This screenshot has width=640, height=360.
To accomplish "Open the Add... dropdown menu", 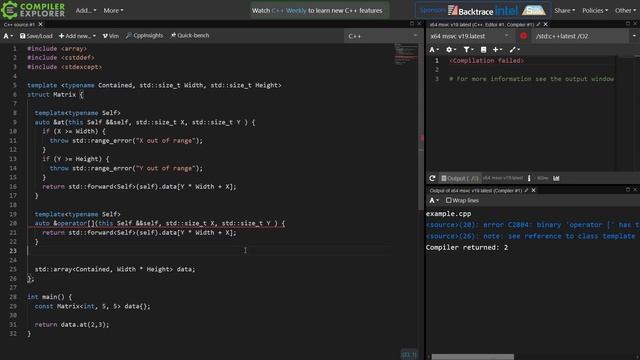I will pos(86,11).
